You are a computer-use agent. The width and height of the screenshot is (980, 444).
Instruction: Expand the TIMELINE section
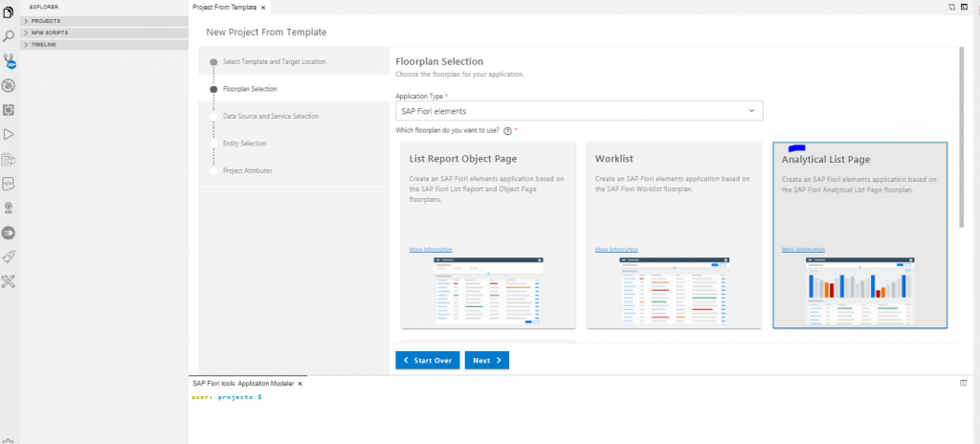[x=104, y=44]
